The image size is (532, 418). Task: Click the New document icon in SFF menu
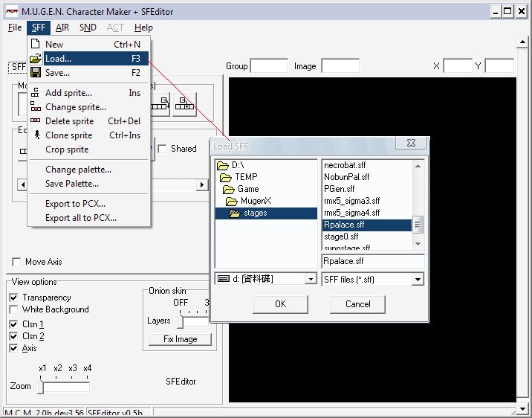pyautogui.click(x=35, y=44)
